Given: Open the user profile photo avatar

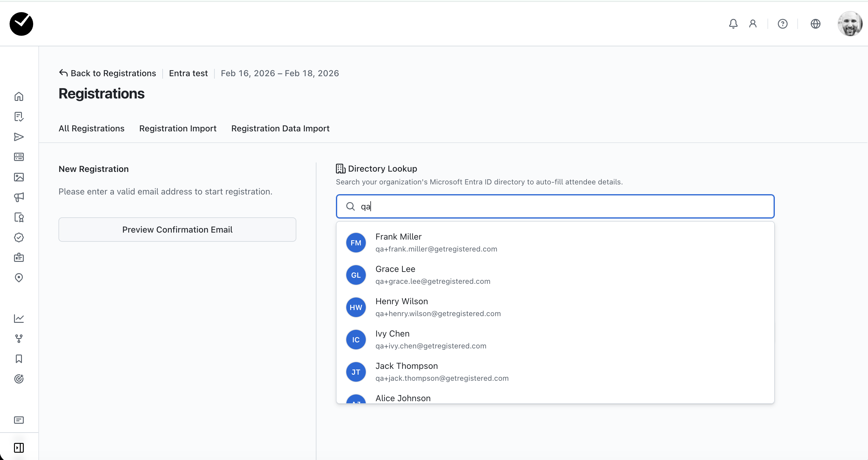Looking at the screenshot, I should (x=849, y=23).
